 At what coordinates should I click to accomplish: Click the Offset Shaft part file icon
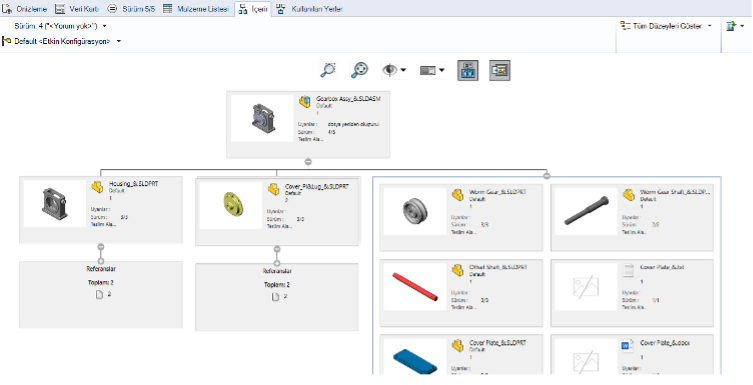[458, 270]
